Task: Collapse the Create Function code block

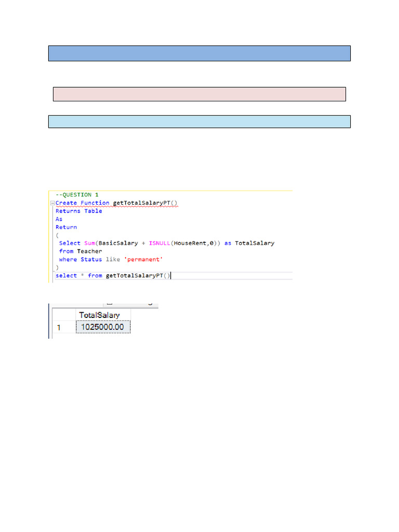Action: (x=52, y=203)
